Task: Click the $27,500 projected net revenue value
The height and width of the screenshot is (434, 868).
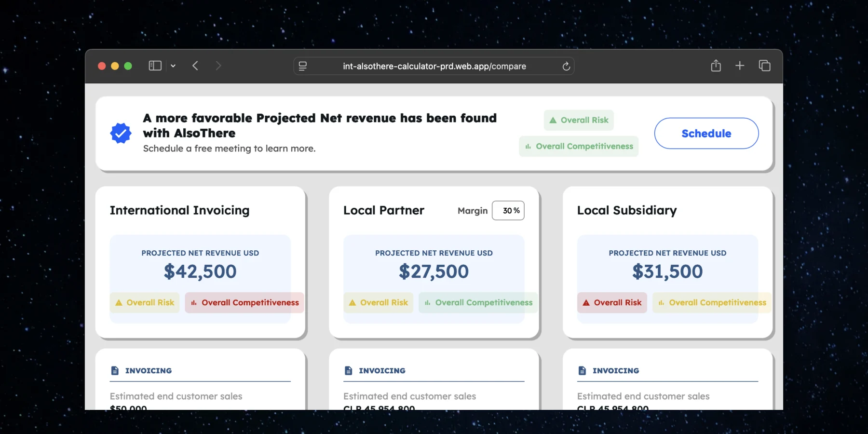Action: (x=434, y=271)
